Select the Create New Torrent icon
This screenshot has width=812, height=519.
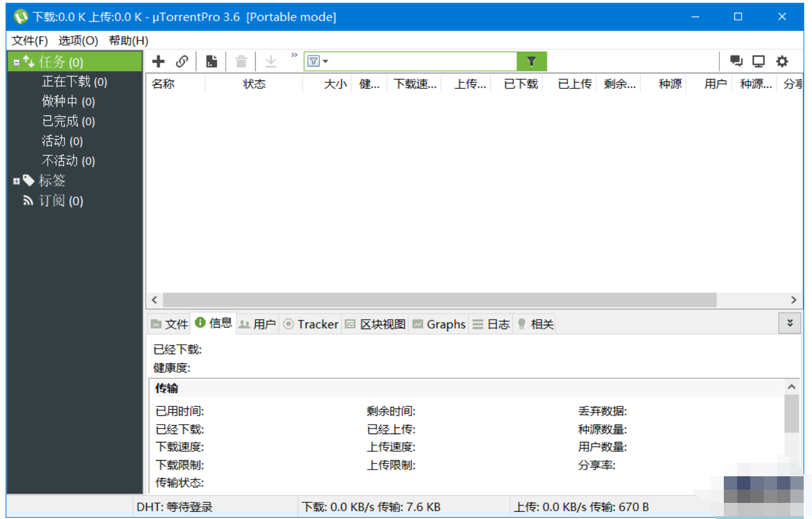[x=211, y=61]
